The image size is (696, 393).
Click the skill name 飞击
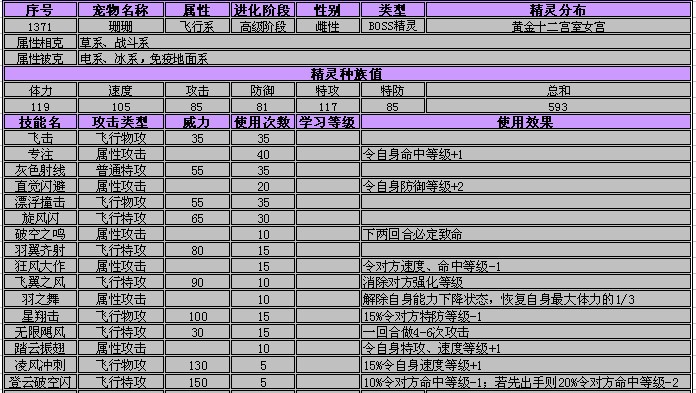40,138
